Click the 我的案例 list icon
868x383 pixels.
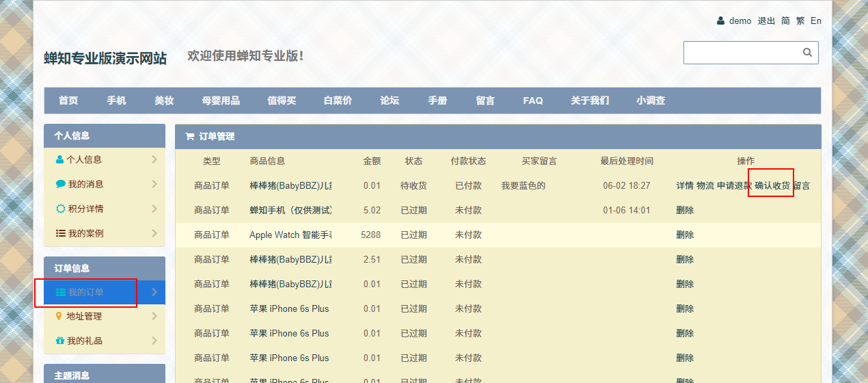tap(60, 233)
